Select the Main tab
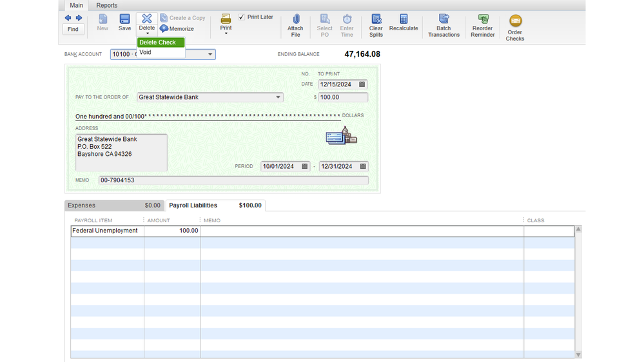The image size is (644, 362). pyautogui.click(x=77, y=5)
